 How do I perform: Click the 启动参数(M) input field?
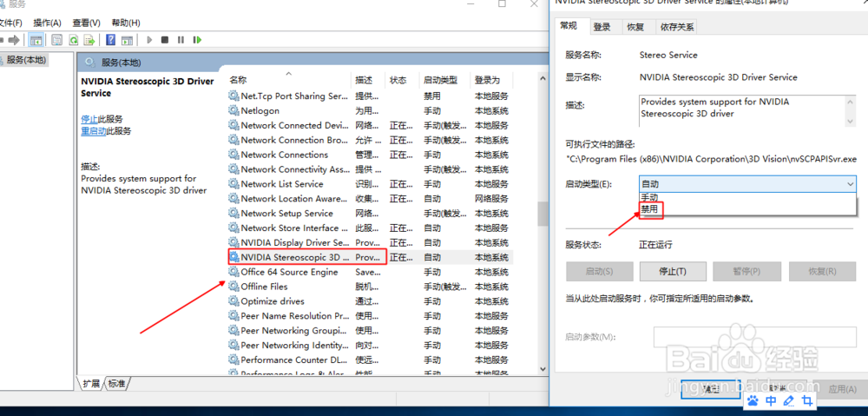coord(755,337)
